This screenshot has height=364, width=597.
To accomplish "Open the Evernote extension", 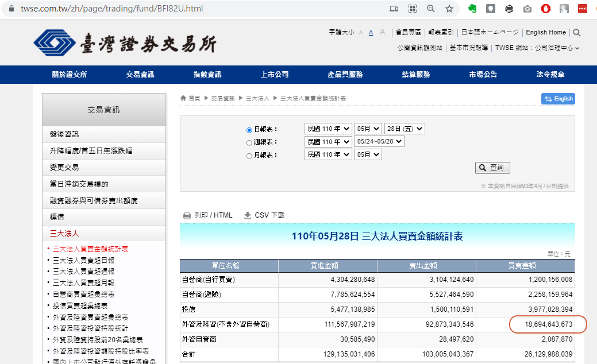I will pos(472,9).
